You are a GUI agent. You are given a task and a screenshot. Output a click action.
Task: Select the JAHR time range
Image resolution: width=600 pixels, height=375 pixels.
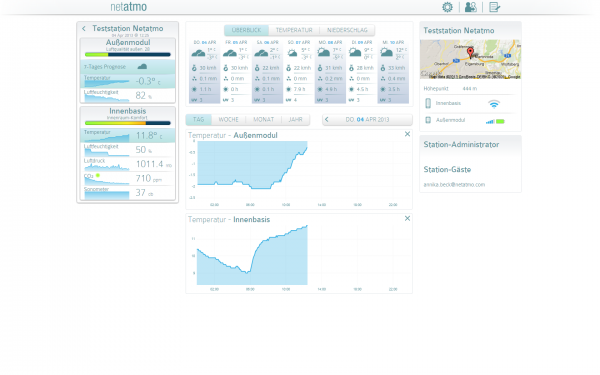(x=295, y=119)
